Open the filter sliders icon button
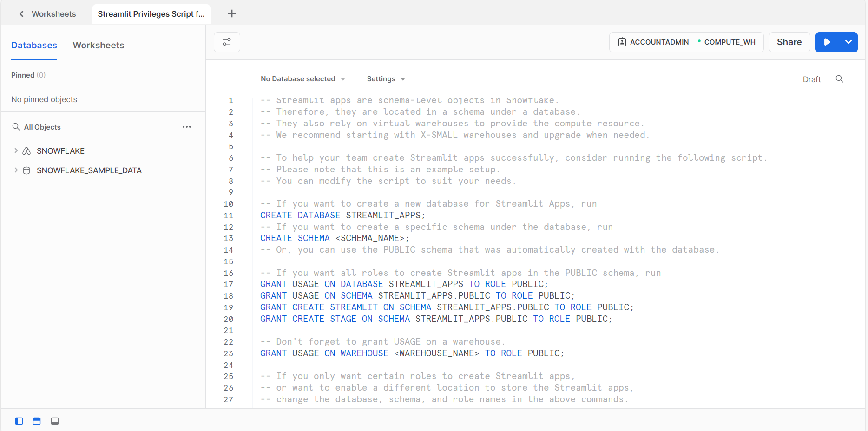Image resolution: width=868 pixels, height=431 pixels. pyautogui.click(x=227, y=42)
